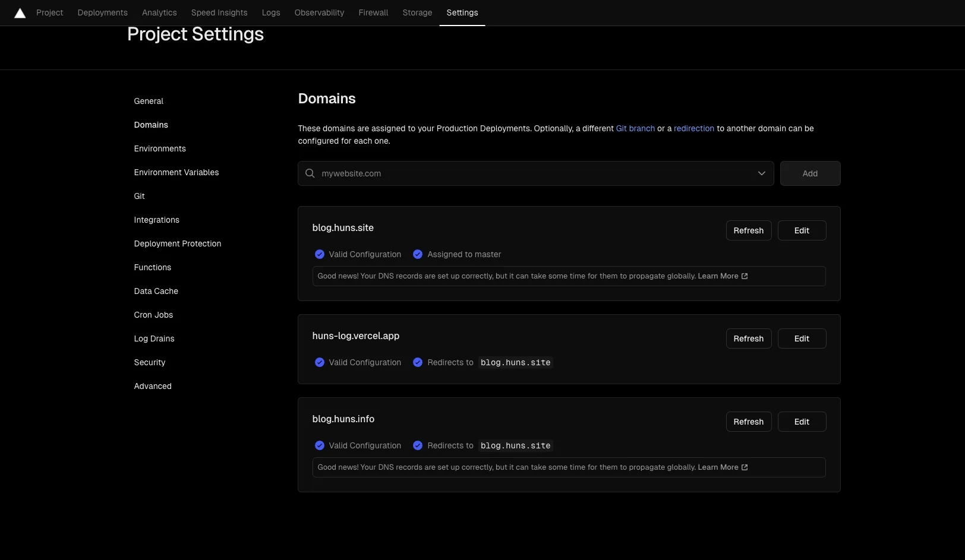Click the Add domain button
965x560 pixels.
810,173
